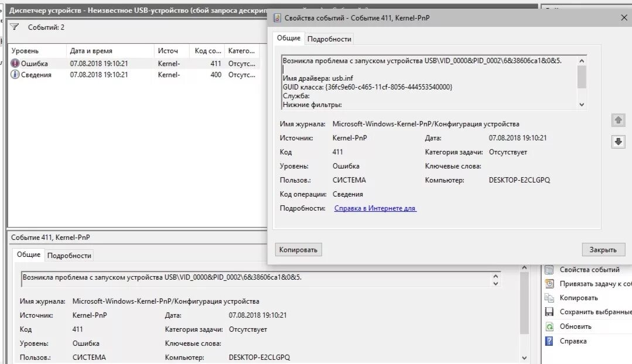This screenshot has height=364, width=632.
Task: Click Привязать задачу к событию action
Action: tap(596, 284)
